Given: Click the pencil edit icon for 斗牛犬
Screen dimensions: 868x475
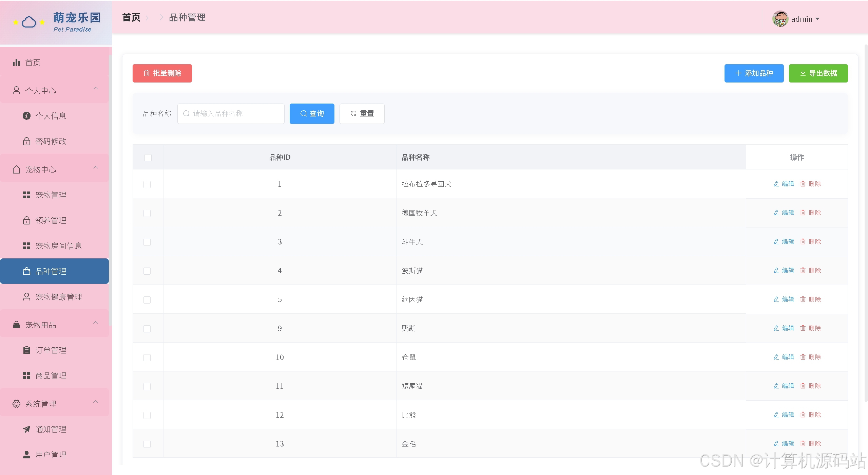Looking at the screenshot, I should pos(776,241).
